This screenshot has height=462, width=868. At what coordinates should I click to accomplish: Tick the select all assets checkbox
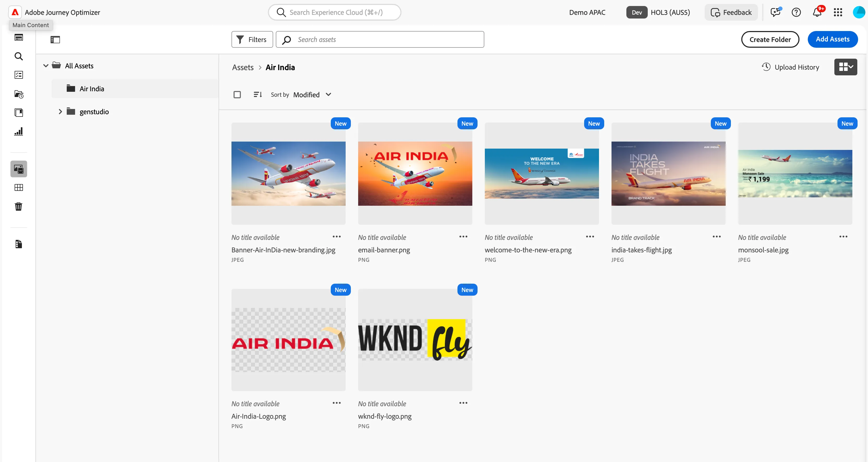tap(237, 95)
